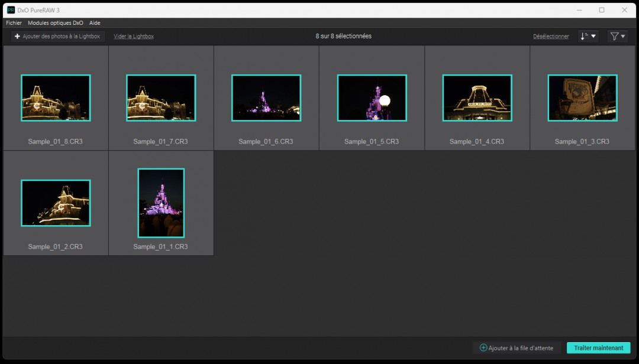Click the Sample_01_4.CR3 file name
This screenshot has width=639, height=364.
coord(477,142)
